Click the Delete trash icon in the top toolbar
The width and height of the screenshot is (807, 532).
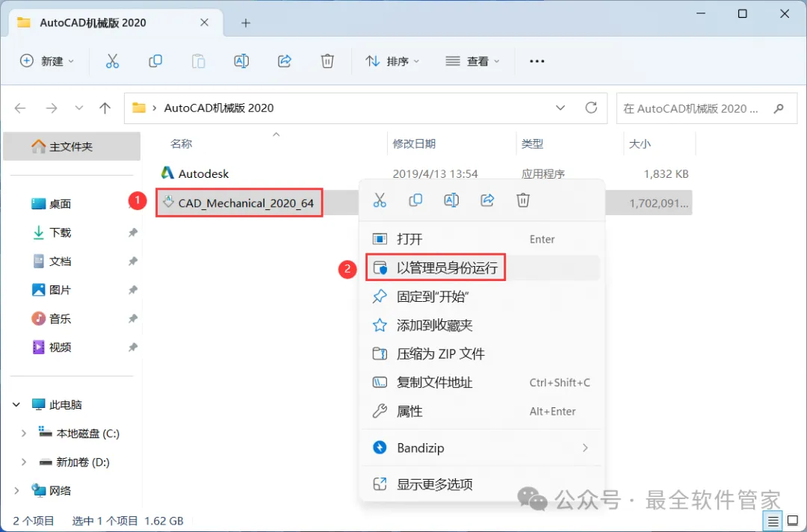tap(327, 61)
